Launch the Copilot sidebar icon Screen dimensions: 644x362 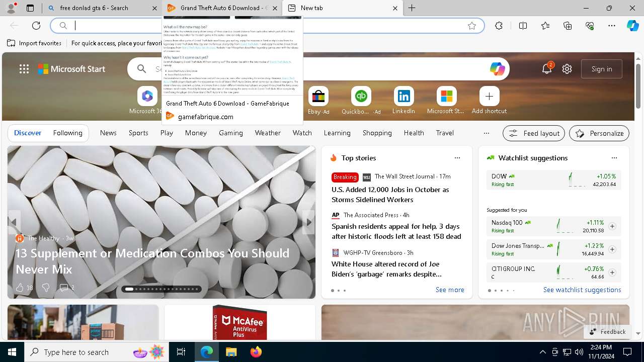pyautogui.click(x=632, y=26)
